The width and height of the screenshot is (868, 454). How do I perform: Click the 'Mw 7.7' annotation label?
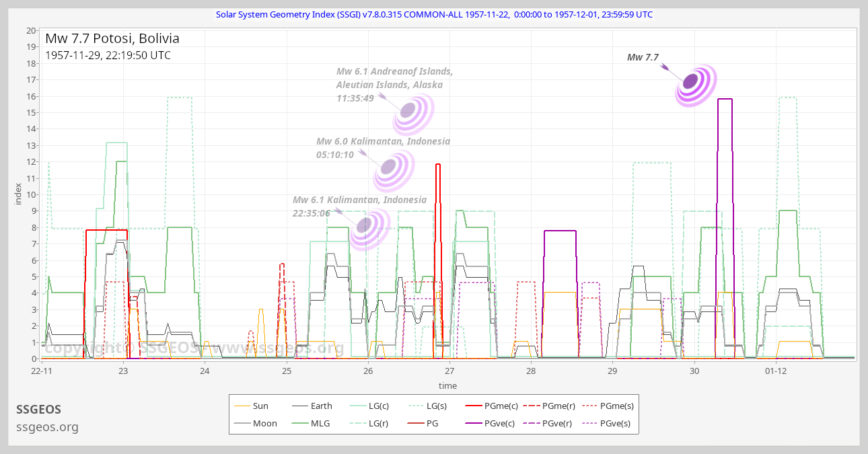(643, 58)
